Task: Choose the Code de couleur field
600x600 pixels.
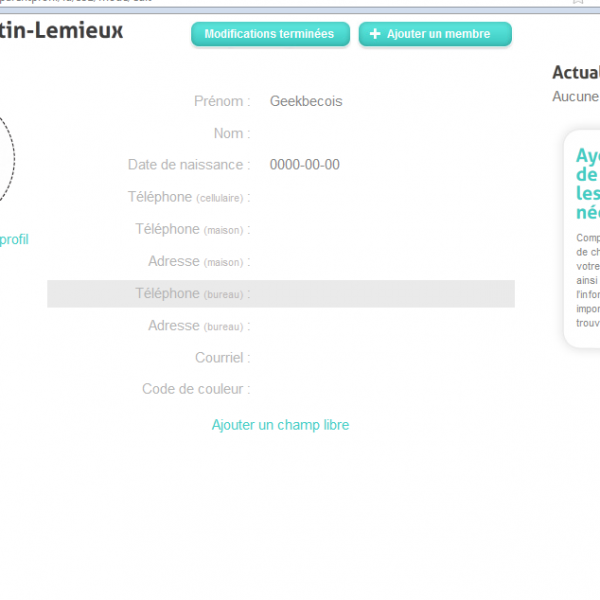Action: [380, 389]
